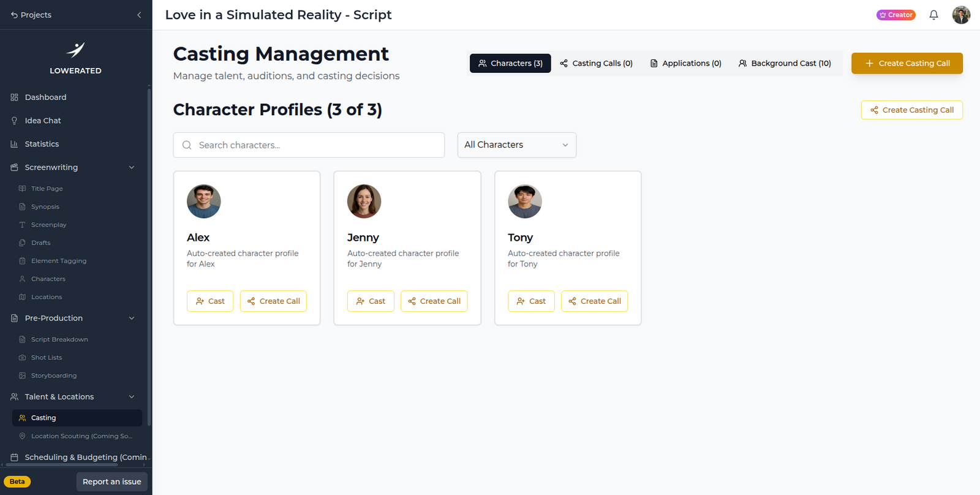Viewport: 980px width, 495px height.
Task: Switch to the Background Cast tab
Action: (785, 63)
